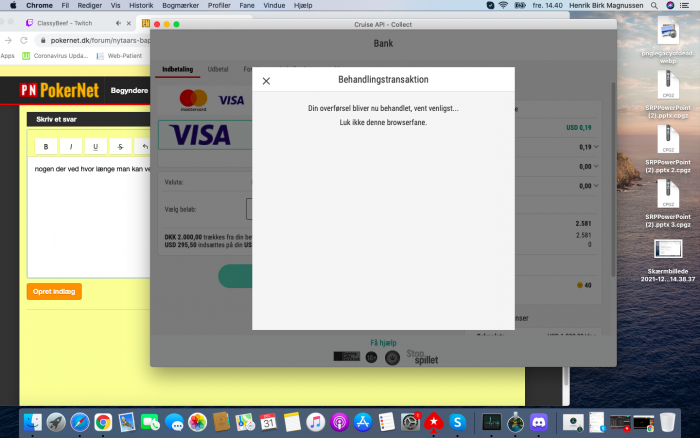Select the ClassyBeef - Twitch Chrome tab

[65, 23]
